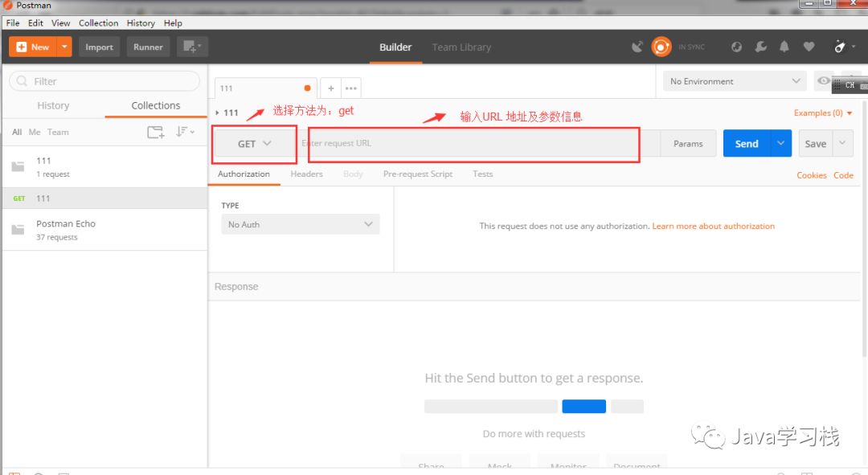Switch to the Team Library tab
This screenshot has width=868, height=475.
pyautogui.click(x=461, y=47)
